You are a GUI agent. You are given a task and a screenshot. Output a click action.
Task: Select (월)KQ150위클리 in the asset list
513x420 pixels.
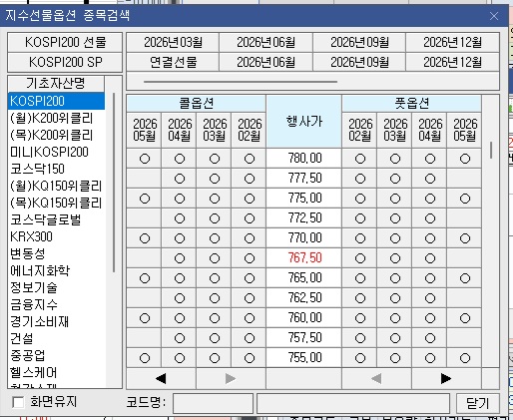click(x=56, y=186)
